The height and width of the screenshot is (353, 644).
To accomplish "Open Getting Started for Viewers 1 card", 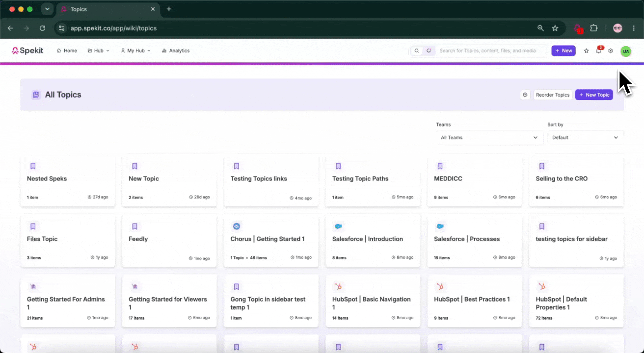I will pos(169,301).
